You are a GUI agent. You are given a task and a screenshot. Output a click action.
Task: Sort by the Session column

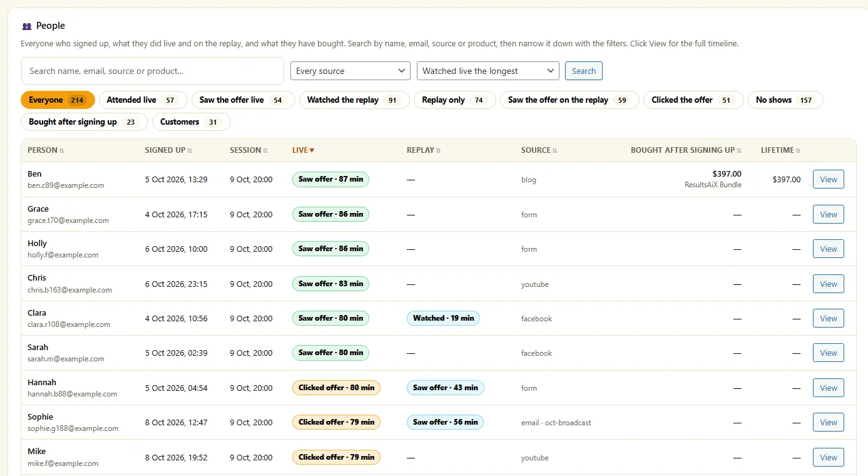click(x=248, y=150)
